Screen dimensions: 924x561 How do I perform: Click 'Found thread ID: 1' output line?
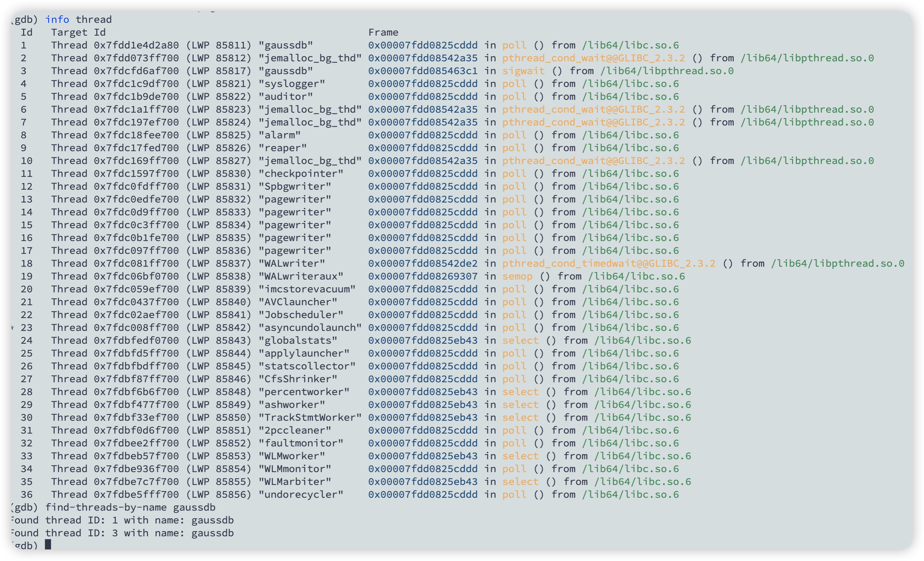coord(122,520)
